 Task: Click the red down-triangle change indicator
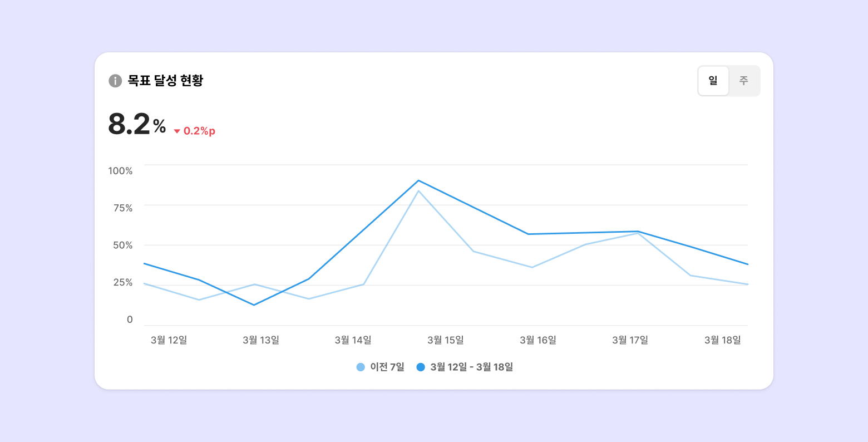[177, 131]
